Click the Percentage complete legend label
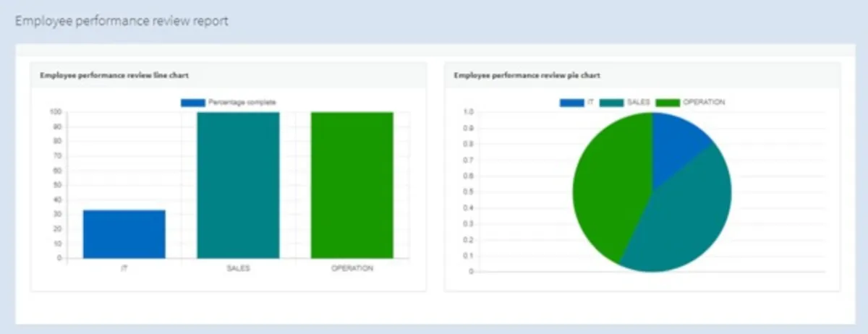Screen dimensions: 868x334 coord(242,103)
